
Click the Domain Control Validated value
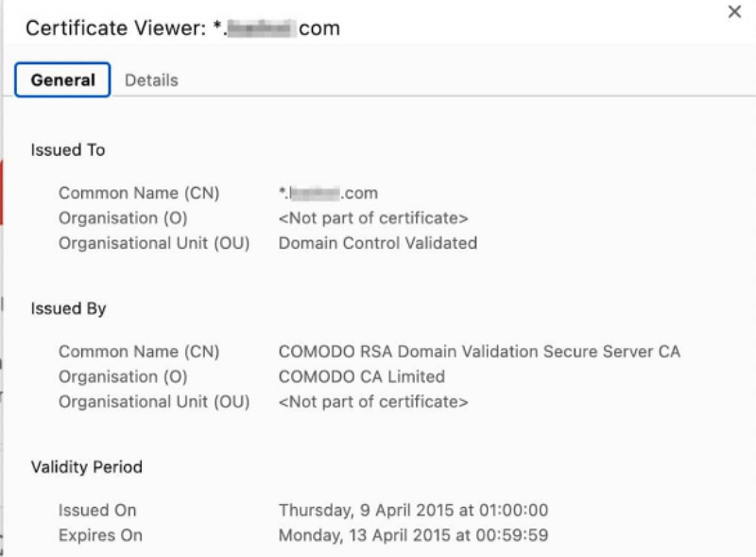(377, 243)
